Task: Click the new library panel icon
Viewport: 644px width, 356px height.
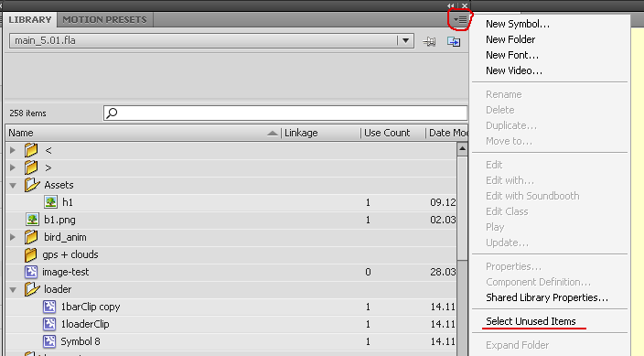Action: (x=454, y=41)
